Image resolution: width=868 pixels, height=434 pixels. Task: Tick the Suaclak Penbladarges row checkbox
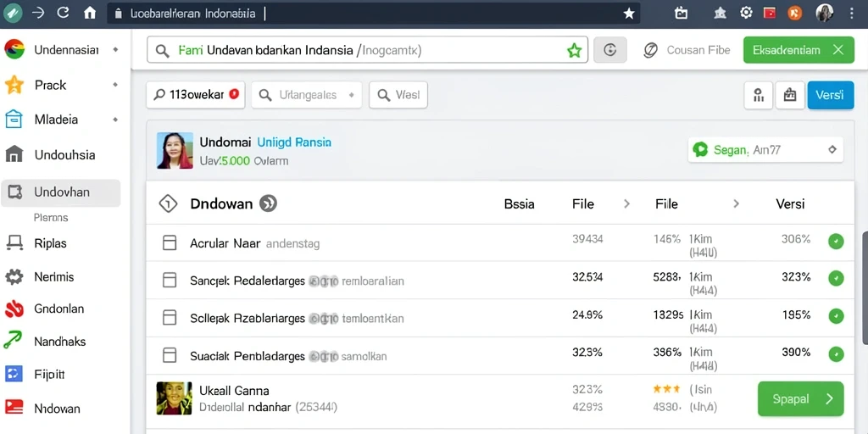click(170, 355)
